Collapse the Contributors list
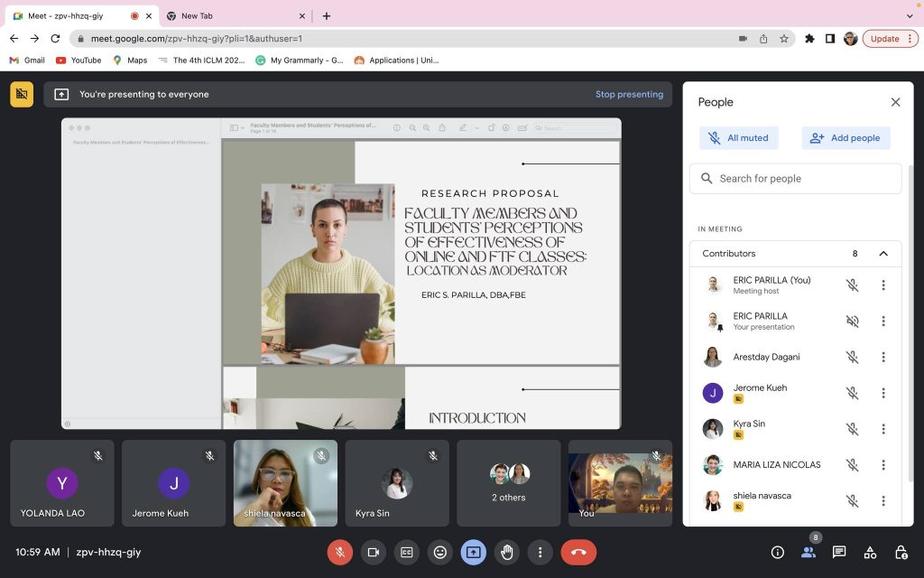The width and height of the screenshot is (924, 578). 883,254
